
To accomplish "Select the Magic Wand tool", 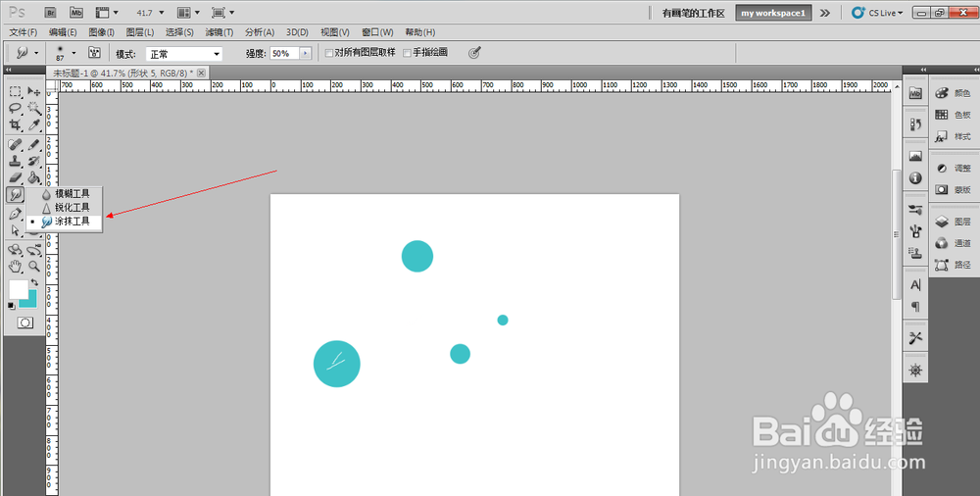I will (x=33, y=108).
